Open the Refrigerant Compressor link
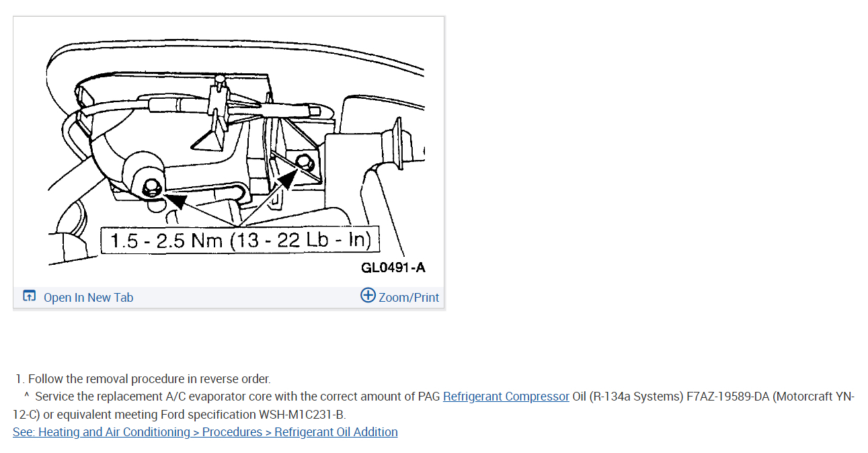This screenshot has height=453, width=868. (x=506, y=397)
